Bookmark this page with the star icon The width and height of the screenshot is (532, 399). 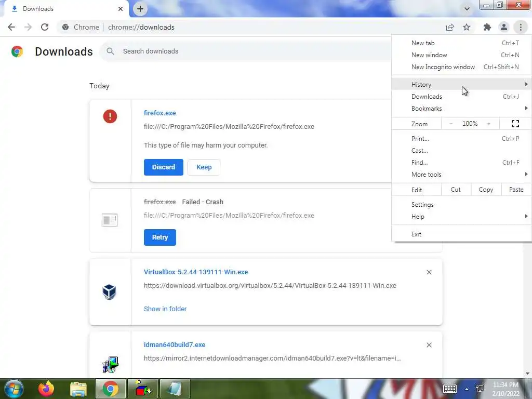467,27
